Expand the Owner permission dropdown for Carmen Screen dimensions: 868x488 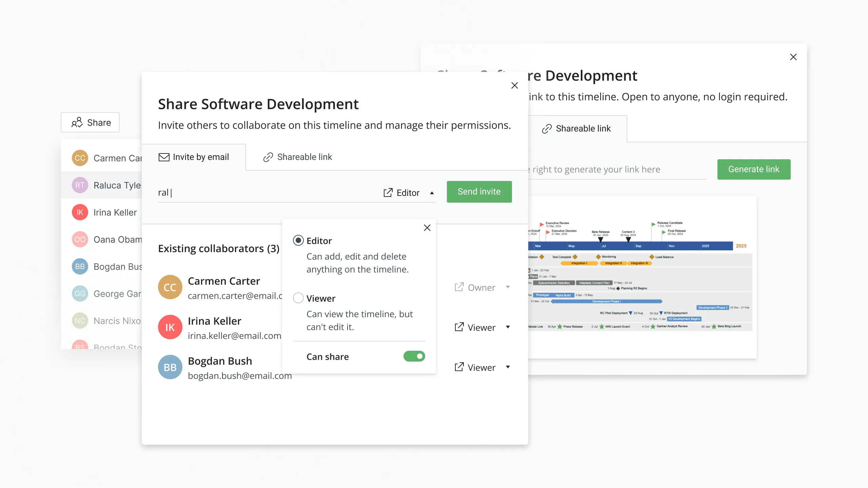507,287
